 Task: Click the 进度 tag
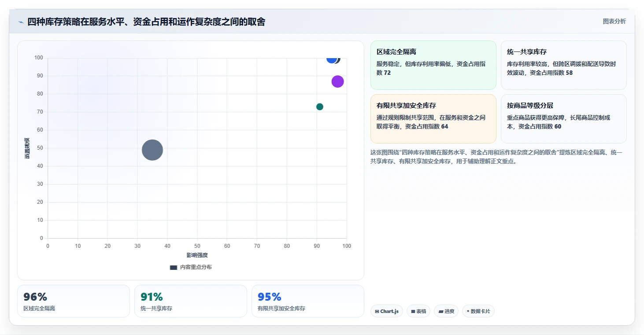tap(446, 311)
